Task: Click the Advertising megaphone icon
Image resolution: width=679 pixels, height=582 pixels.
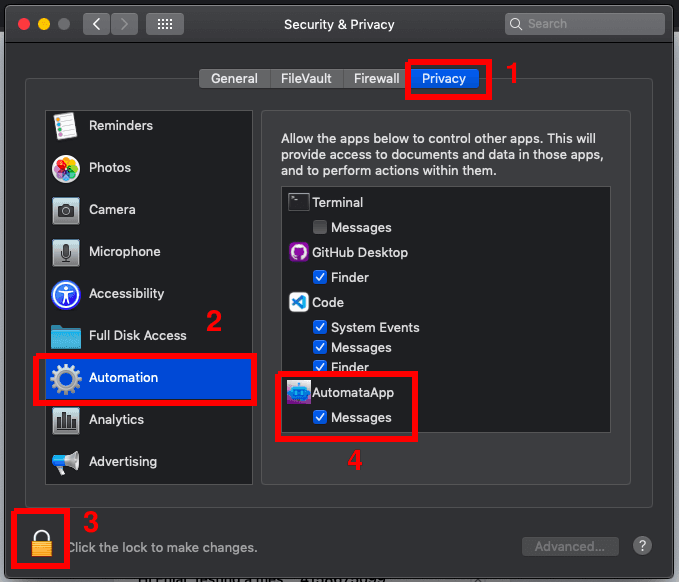Action: coord(66,462)
